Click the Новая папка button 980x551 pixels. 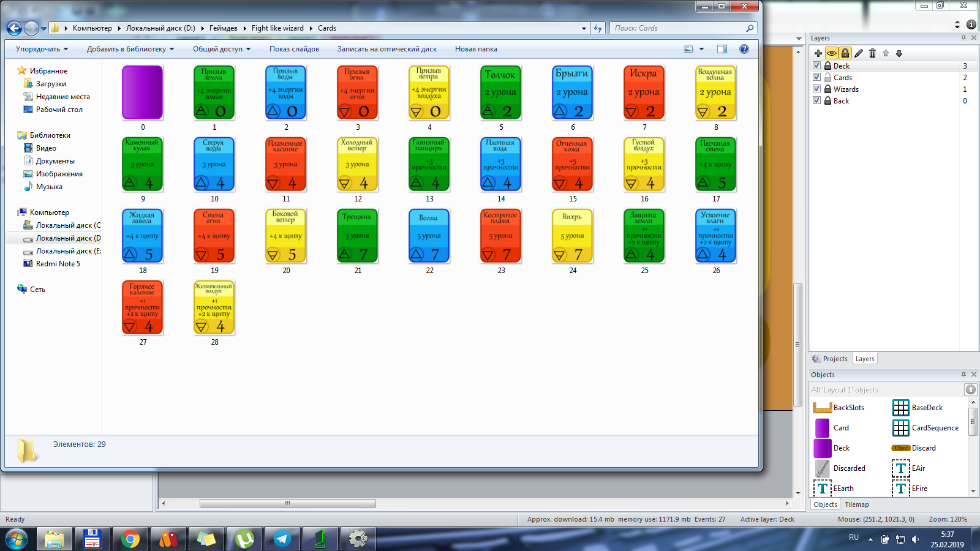pyautogui.click(x=476, y=49)
